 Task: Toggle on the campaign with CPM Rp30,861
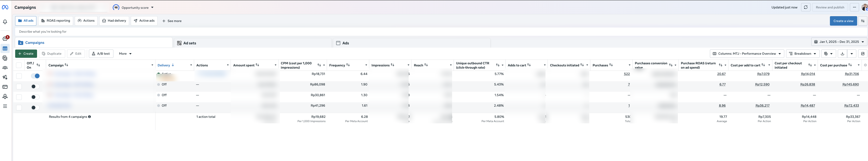click(35, 97)
